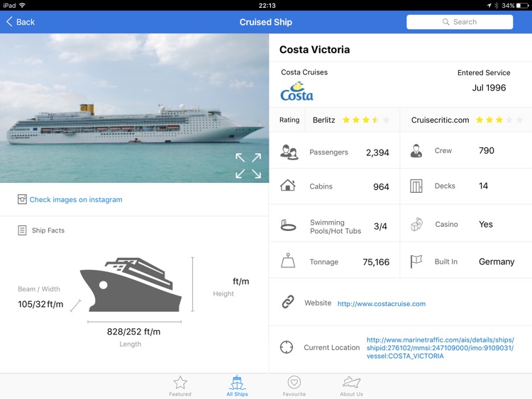Click the battery indicator in status bar
532x399 pixels.
pyautogui.click(x=523, y=6)
